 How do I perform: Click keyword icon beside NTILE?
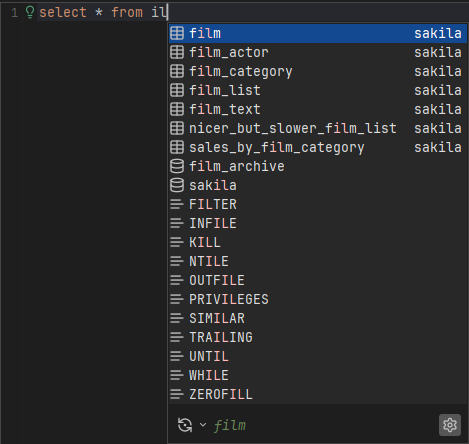pyautogui.click(x=177, y=261)
